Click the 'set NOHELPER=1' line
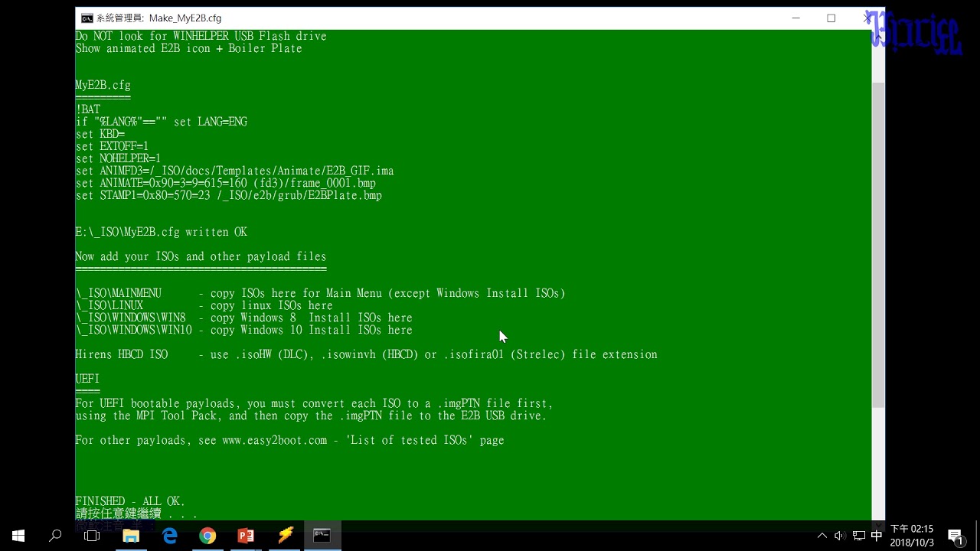980x551 pixels. pyautogui.click(x=118, y=158)
